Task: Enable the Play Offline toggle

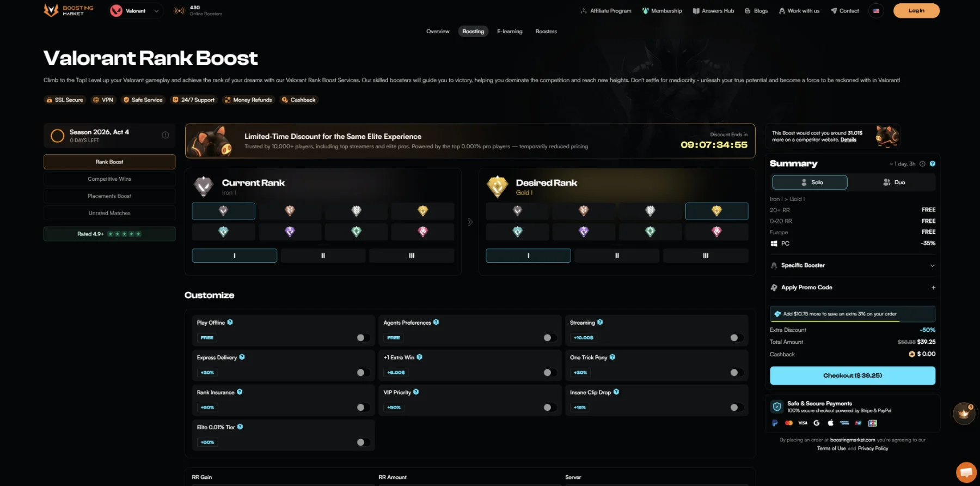Action: pyautogui.click(x=363, y=338)
